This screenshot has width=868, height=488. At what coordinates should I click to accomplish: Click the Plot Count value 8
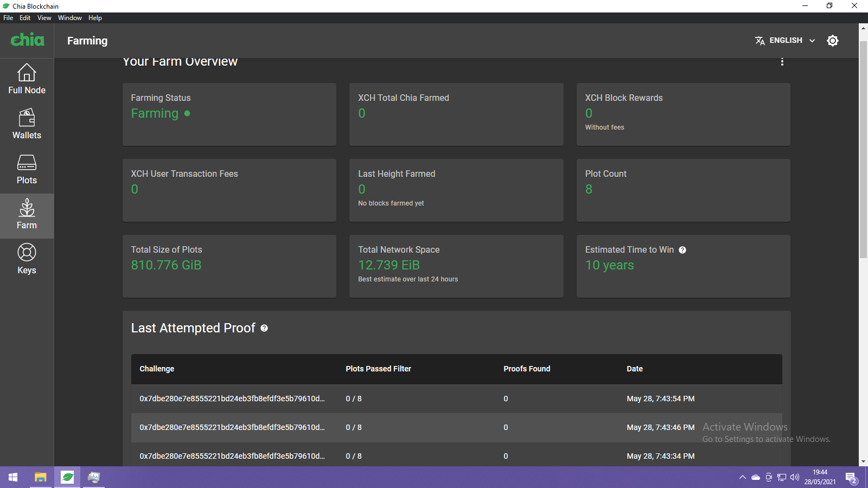point(589,189)
